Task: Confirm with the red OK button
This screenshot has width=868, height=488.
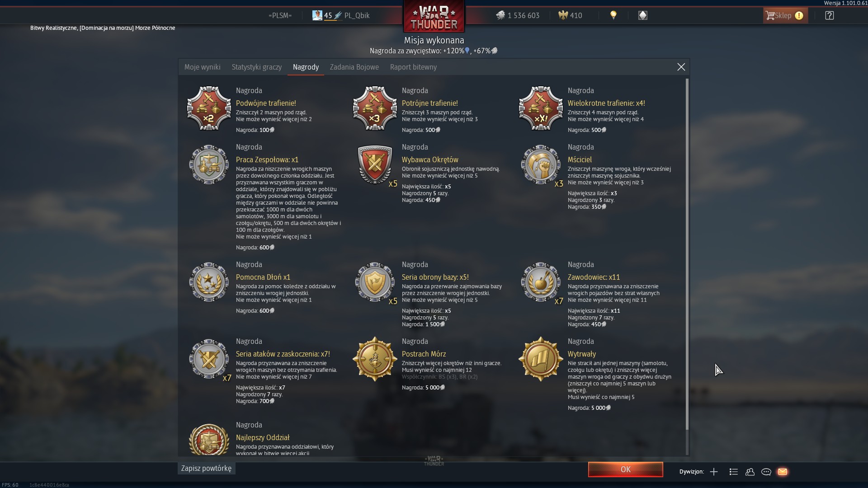Action: 626,469
